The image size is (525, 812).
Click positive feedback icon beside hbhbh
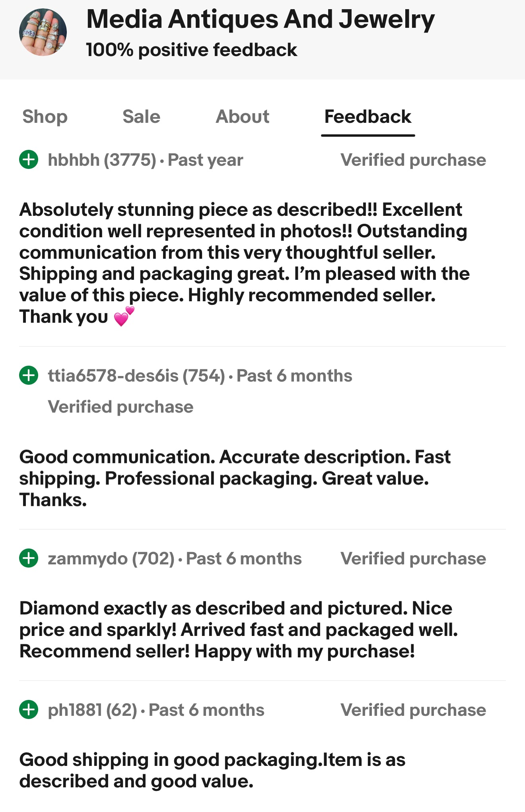pyautogui.click(x=29, y=160)
